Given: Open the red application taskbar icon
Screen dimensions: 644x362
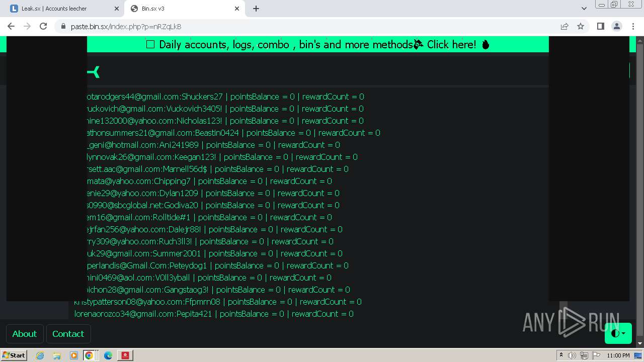Looking at the screenshot, I should 125,355.
